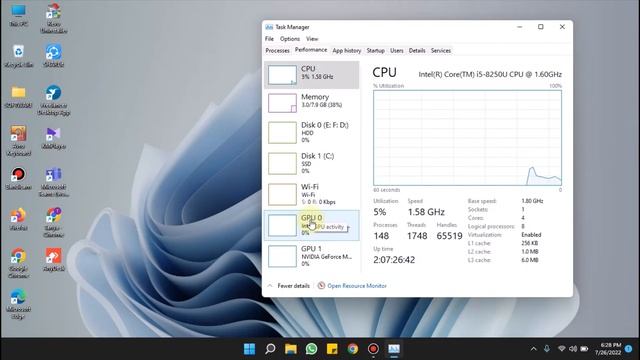
Task: Switch to the Users tab
Action: (x=397, y=51)
